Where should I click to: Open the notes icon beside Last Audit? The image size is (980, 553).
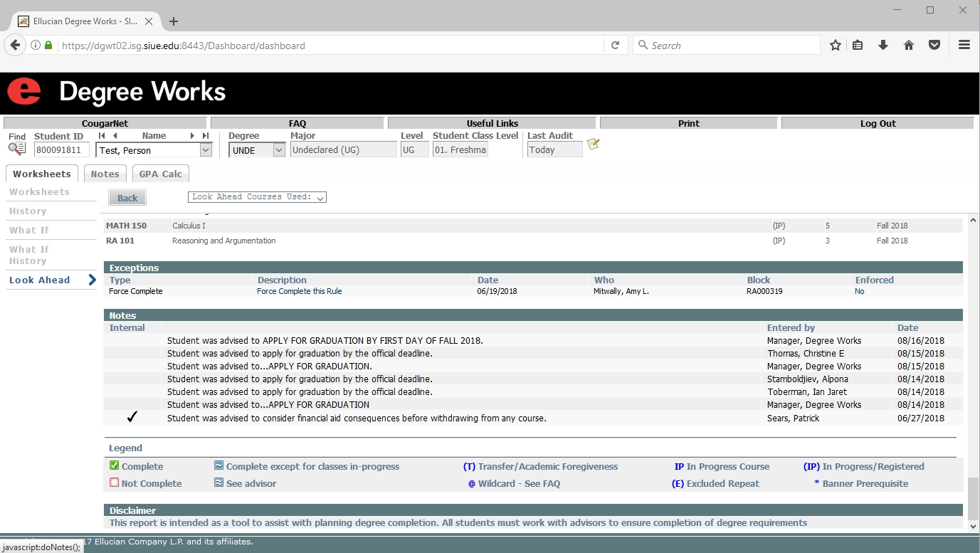(593, 144)
